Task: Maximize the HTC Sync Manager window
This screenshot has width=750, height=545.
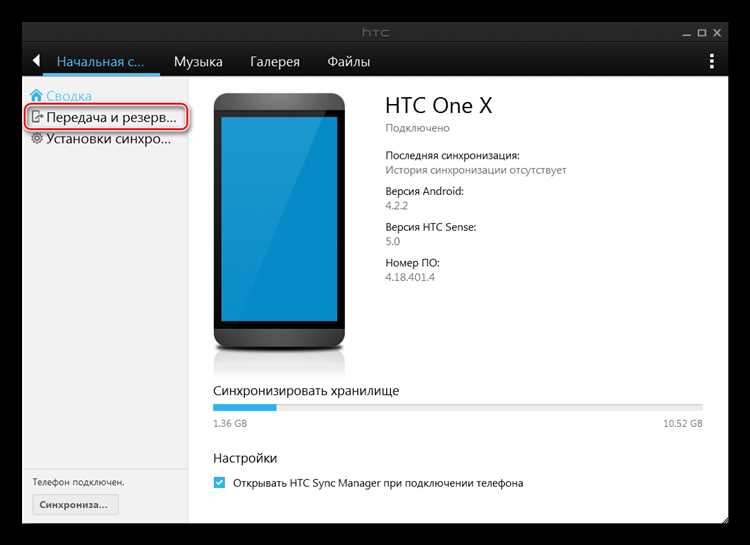Action: (700, 34)
